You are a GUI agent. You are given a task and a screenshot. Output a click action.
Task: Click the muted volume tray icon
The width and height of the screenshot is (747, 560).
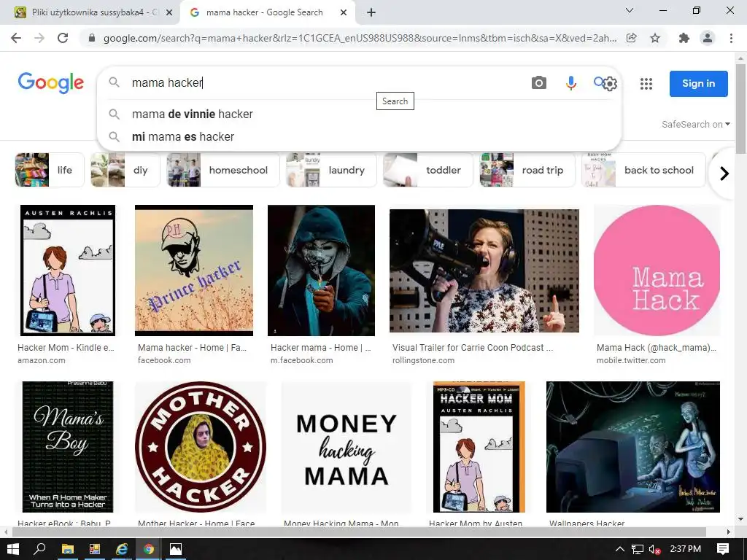coord(654,549)
